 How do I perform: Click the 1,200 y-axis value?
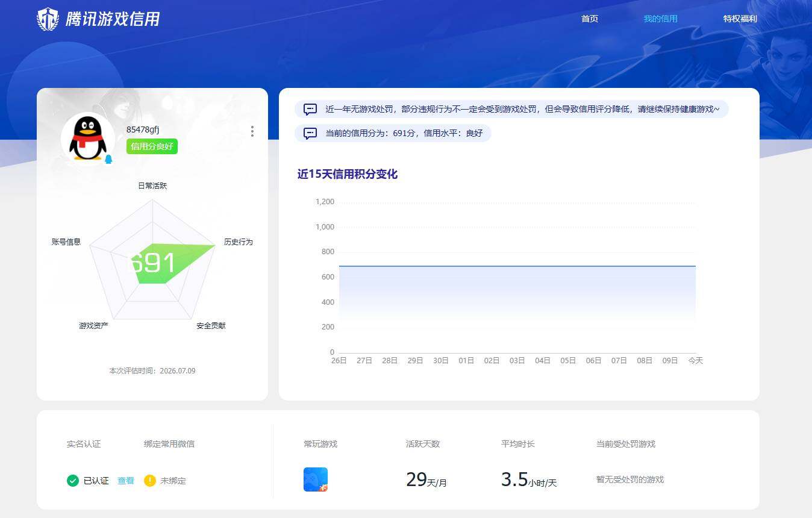coord(325,202)
